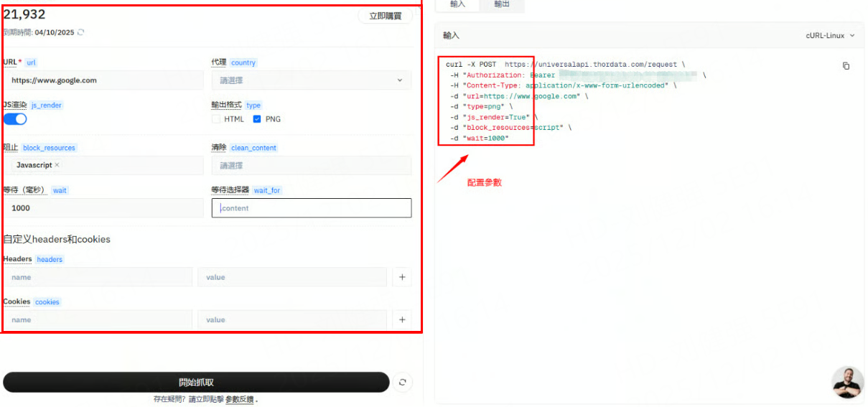Focus the 等待 wait milliseconds field

tap(103, 208)
